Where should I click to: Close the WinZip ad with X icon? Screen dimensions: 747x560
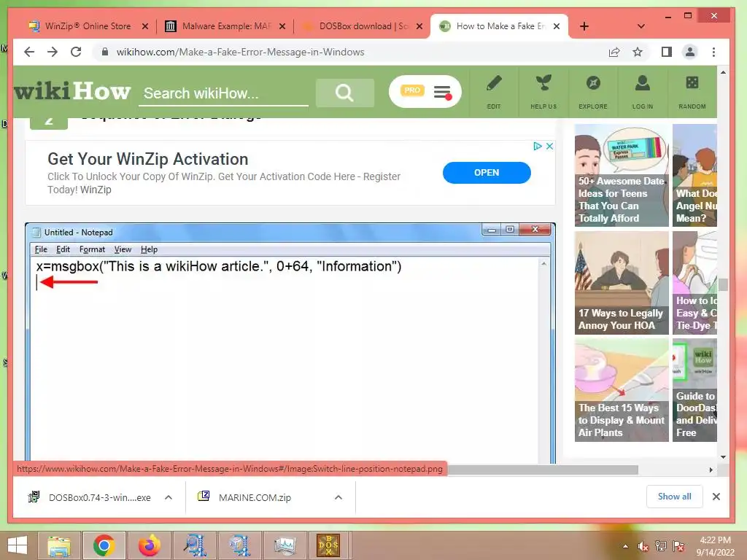point(549,146)
